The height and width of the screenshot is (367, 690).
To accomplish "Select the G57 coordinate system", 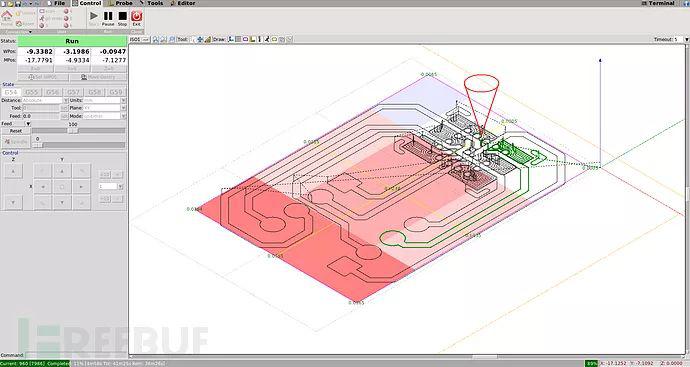I will coord(73,92).
